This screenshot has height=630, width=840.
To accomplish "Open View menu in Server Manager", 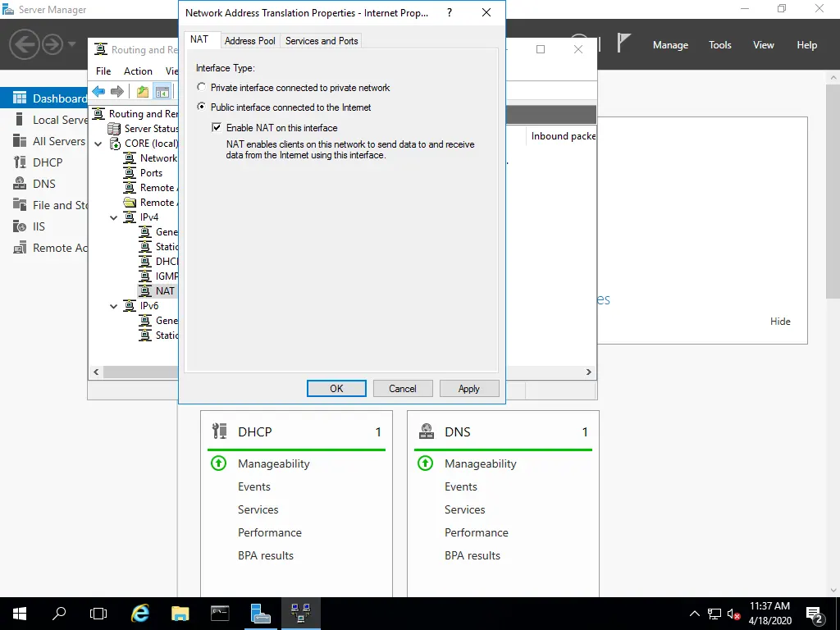I will point(764,45).
